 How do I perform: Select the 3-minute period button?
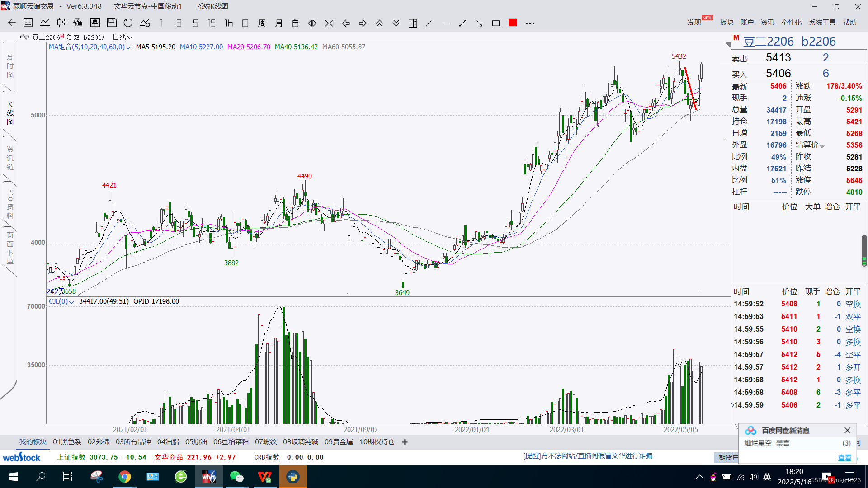(x=179, y=23)
